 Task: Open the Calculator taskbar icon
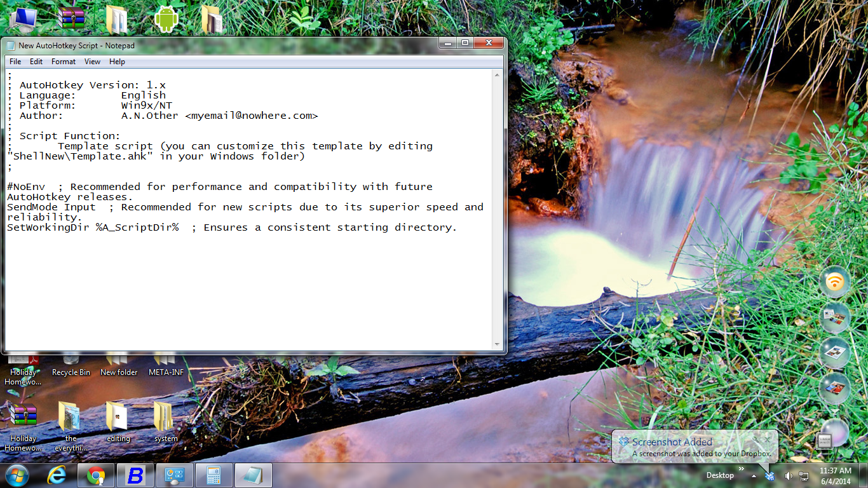click(214, 475)
